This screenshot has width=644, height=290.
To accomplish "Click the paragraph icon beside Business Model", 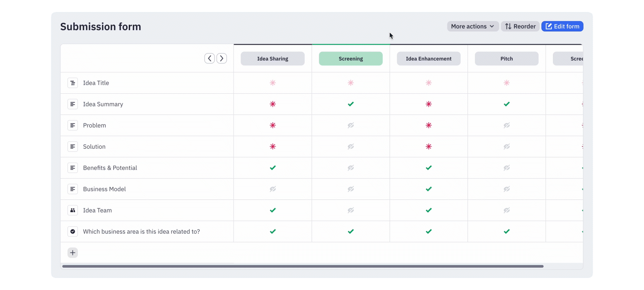I will click(x=73, y=189).
